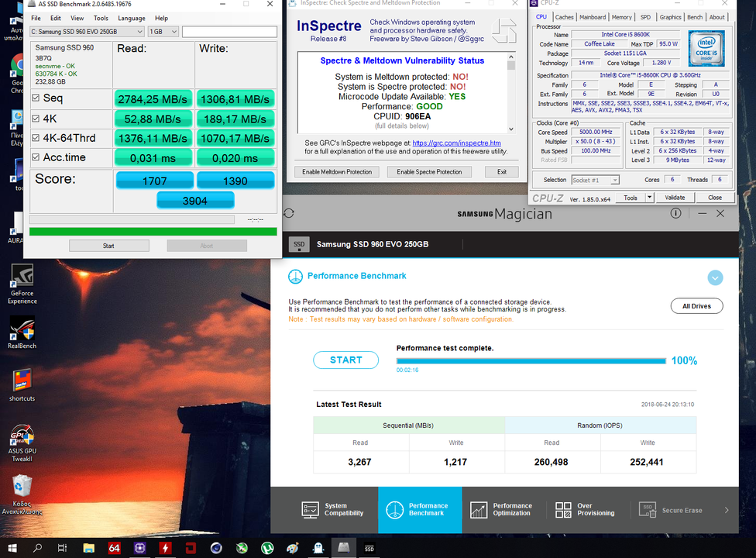Open the Windows Start menu
756x558 pixels.
pos(12,548)
